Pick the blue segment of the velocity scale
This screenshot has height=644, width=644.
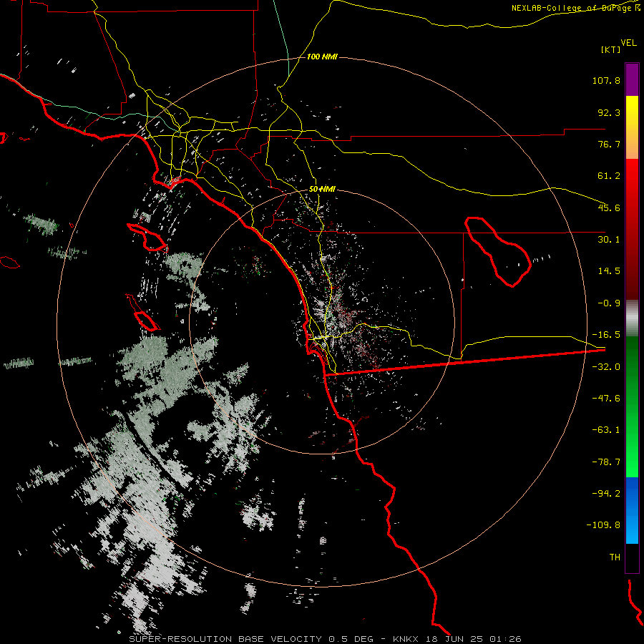click(x=632, y=509)
